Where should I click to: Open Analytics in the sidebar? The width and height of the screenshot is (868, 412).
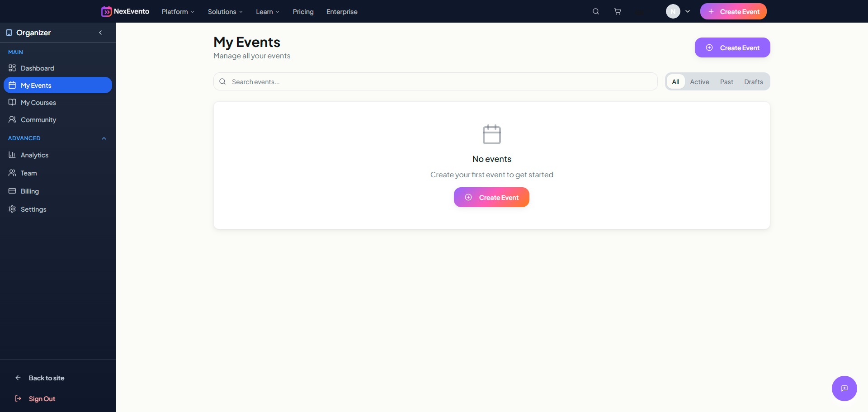point(34,155)
